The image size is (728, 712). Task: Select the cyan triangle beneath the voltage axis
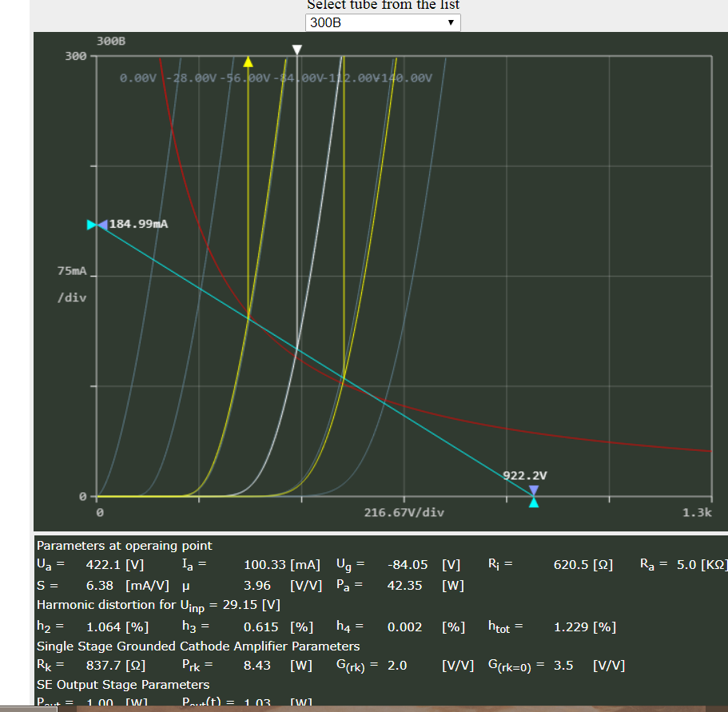[x=534, y=503]
